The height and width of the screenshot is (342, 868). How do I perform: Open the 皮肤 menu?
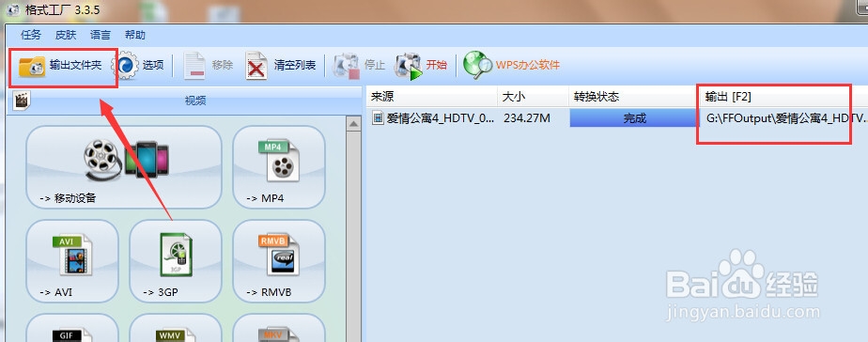pos(66,35)
